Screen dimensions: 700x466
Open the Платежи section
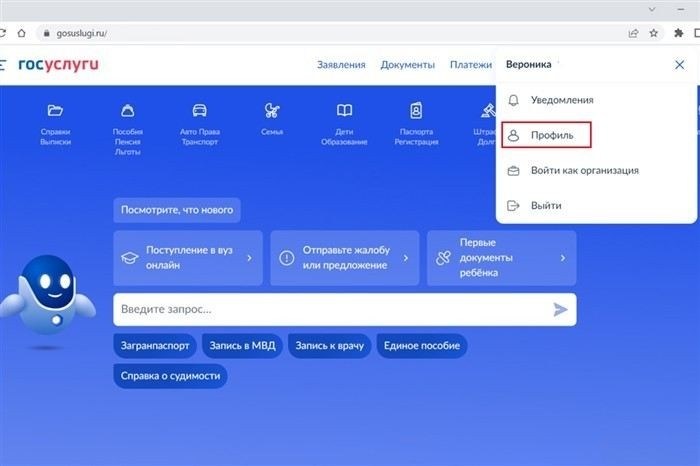click(471, 65)
